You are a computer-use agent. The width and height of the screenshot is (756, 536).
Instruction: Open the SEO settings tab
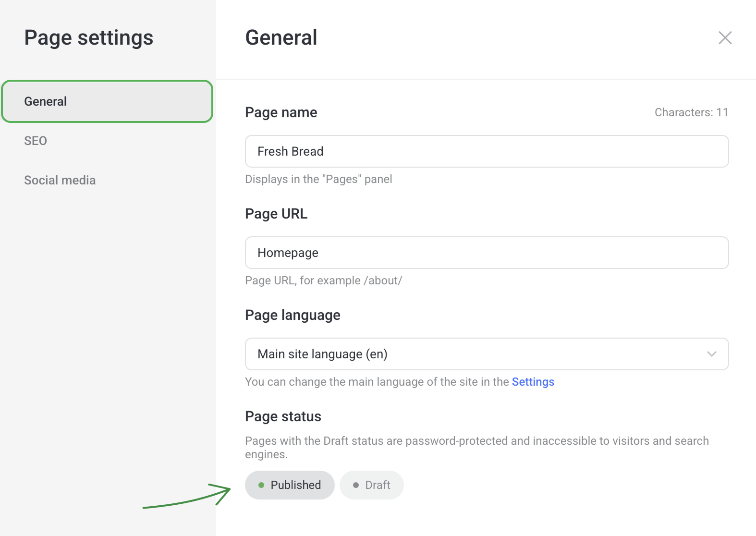[36, 141]
